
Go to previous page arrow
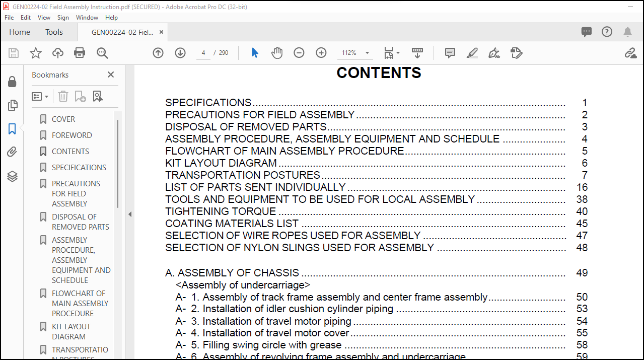[158, 53]
